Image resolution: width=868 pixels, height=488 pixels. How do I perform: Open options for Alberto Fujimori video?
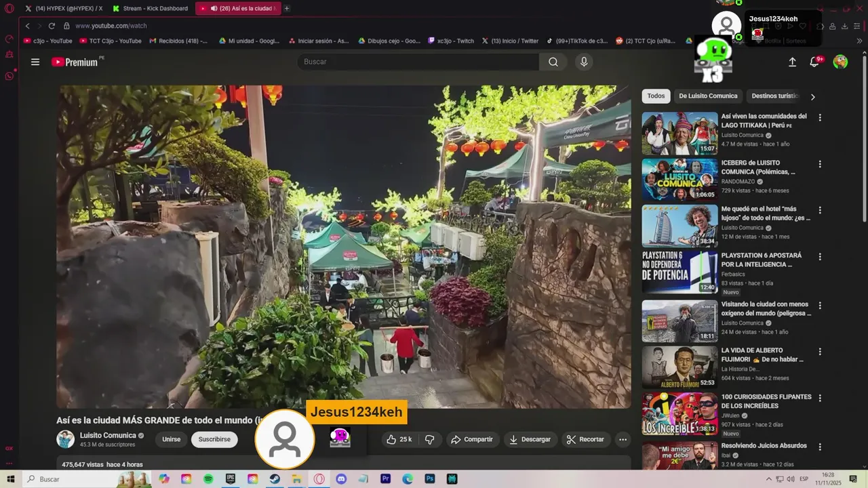(x=819, y=352)
